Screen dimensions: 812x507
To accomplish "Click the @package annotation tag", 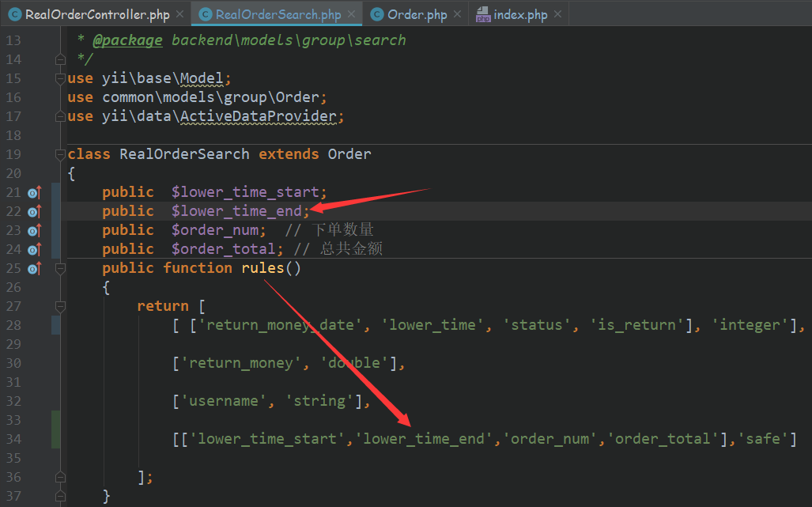I will pos(127,40).
